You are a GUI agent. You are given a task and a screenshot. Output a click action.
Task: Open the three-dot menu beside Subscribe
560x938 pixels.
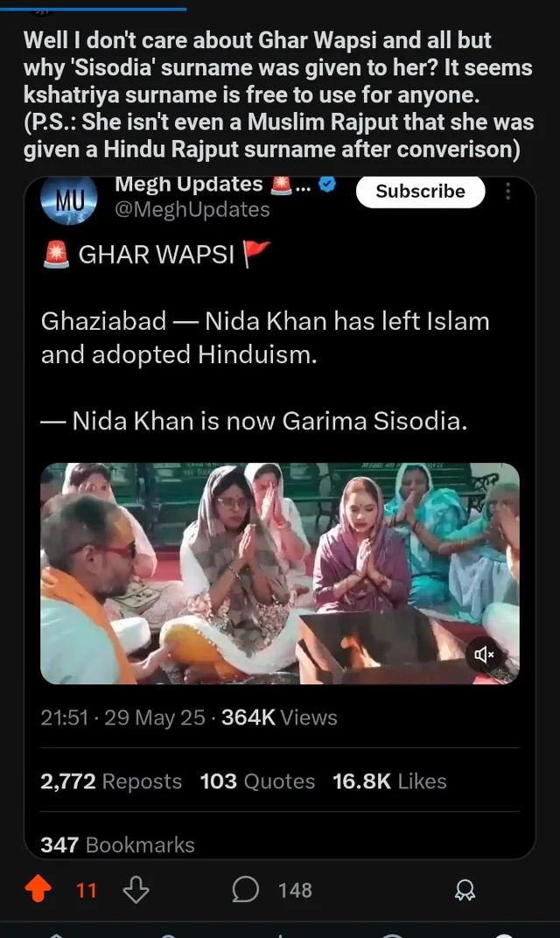508,191
